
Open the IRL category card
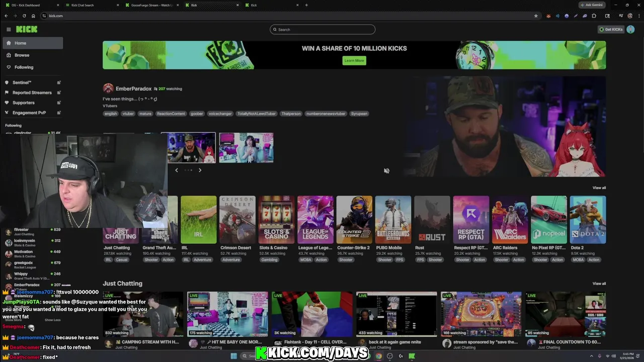pyautogui.click(x=199, y=220)
